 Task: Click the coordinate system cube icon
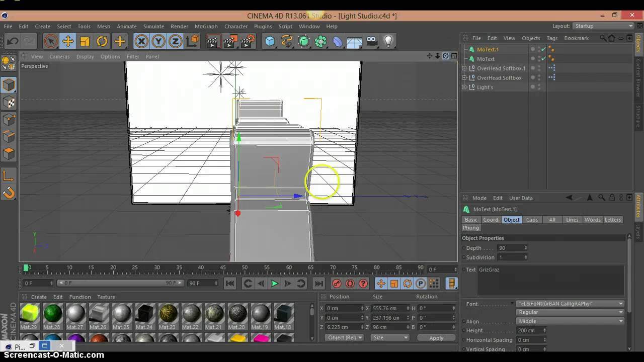click(192, 41)
